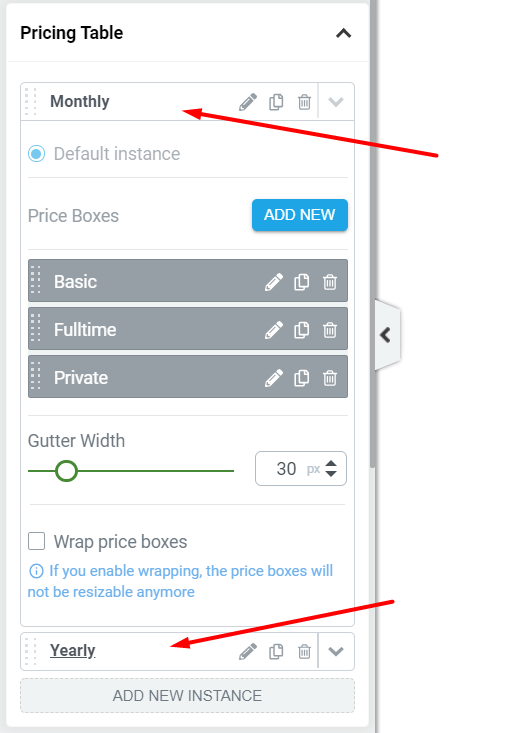Collapse the Monthly instance chevron
Image resolution: width=505 pixels, height=733 pixels.
[336, 102]
